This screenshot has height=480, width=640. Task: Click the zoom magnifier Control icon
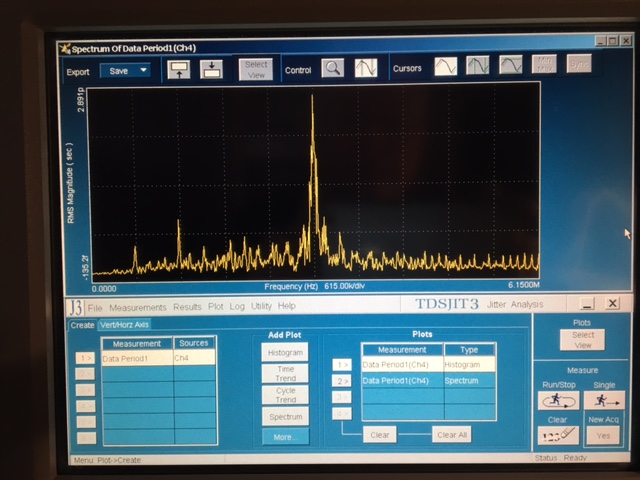pos(332,68)
